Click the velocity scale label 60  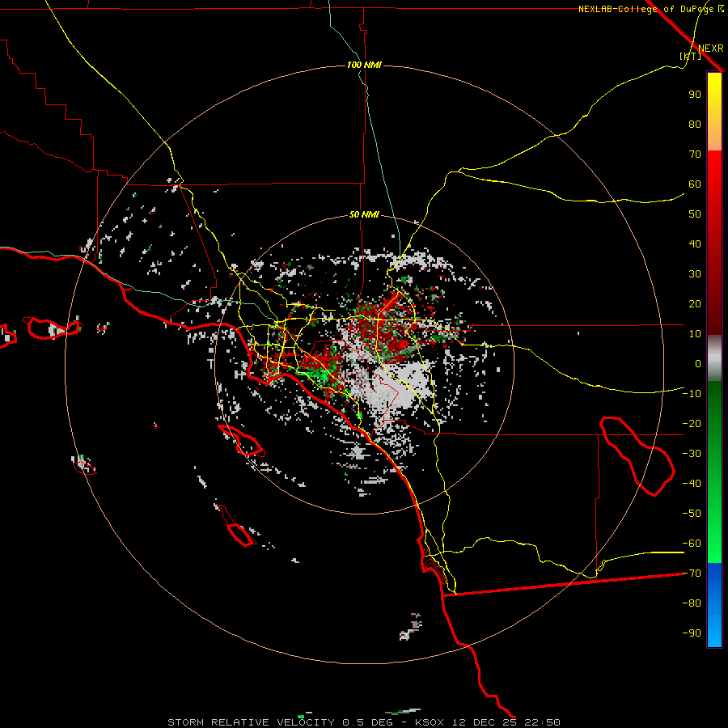[695, 184]
